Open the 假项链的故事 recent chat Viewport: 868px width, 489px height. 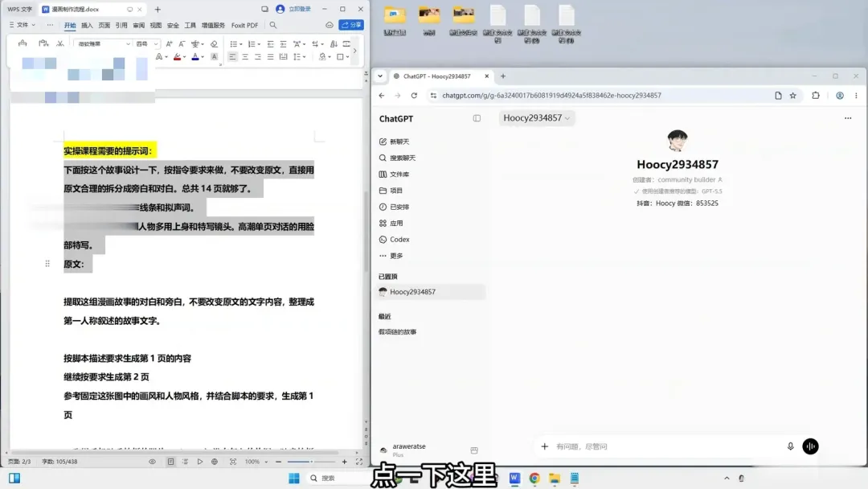pos(398,331)
